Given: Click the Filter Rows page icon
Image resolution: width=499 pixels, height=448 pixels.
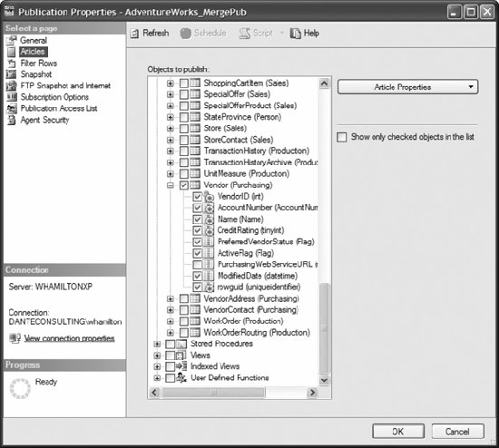Looking at the screenshot, I should pyautogui.click(x=12, y=63).
